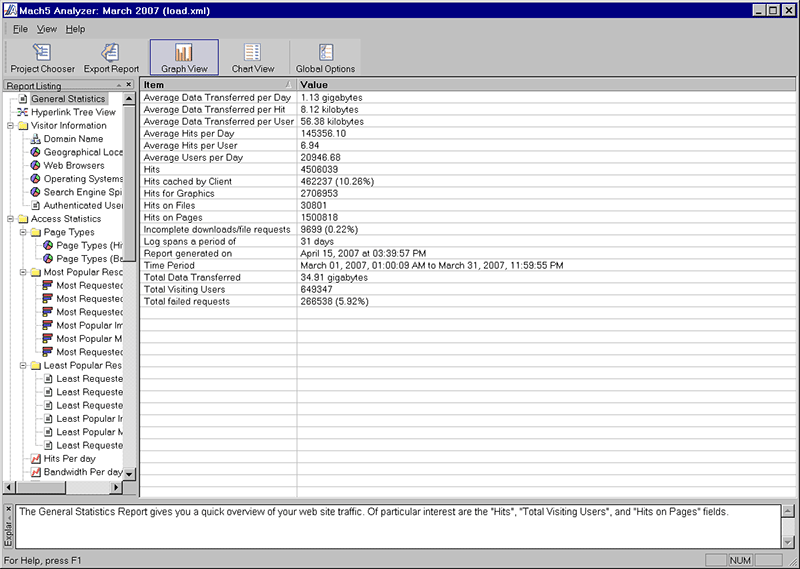Click explanation pane scroll up arrow
Viewport: 800px width, 569px height.
(788, 511)
